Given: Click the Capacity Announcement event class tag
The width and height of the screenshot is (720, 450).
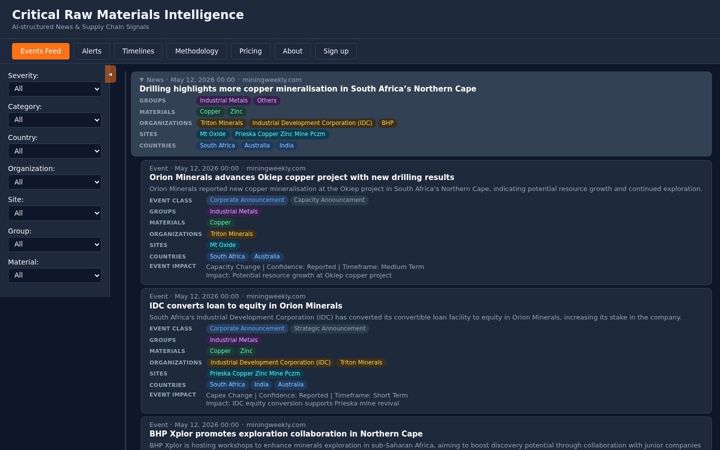Looking at the screenshot, I should [x=329, y=200].
